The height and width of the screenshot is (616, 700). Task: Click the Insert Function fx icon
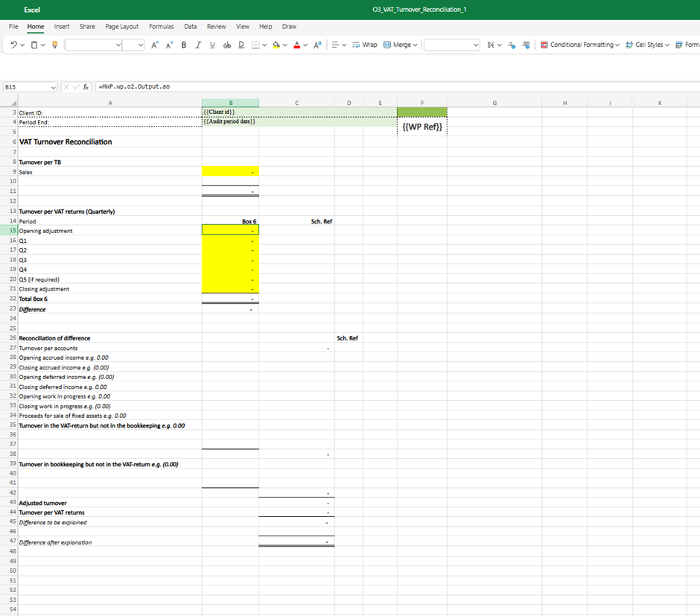coord(86,86)
